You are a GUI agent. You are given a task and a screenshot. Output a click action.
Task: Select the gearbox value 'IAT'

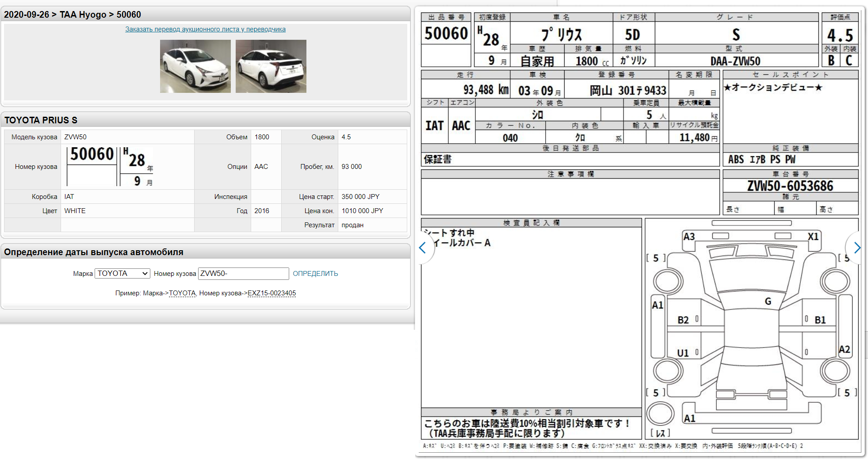pos(69,197)
